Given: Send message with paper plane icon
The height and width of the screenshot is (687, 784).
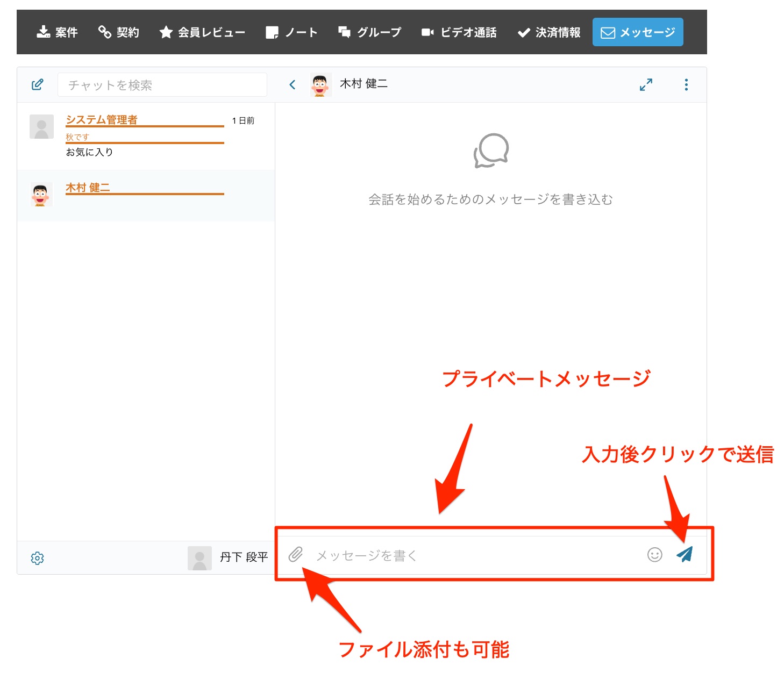Looking at the screenshot, I should tap(685, 554).
